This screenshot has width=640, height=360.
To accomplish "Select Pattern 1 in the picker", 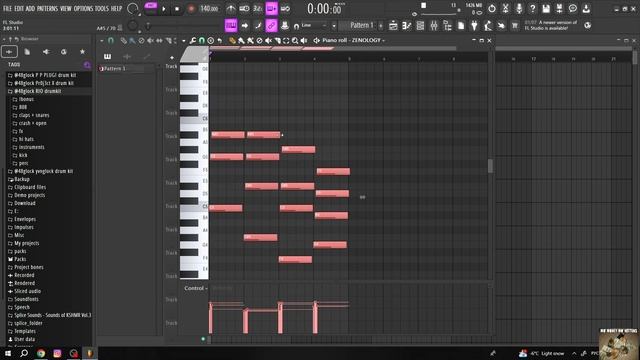I will (127, 69).
